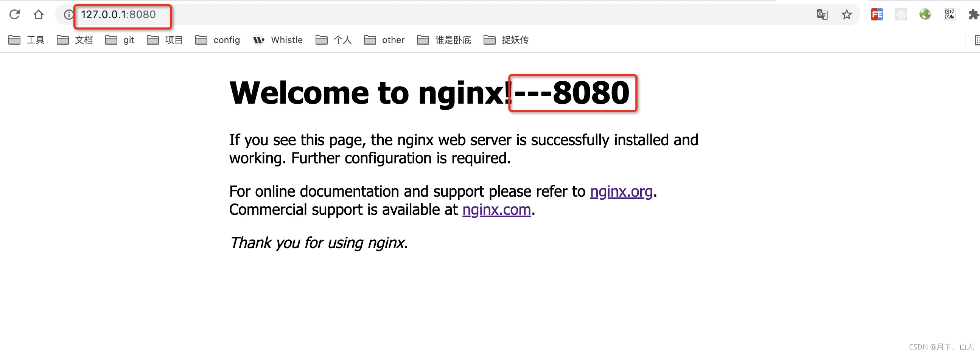Open the 文档 bookmarks folder
This screenshot has width=980, height=354.
pos(75,40)
